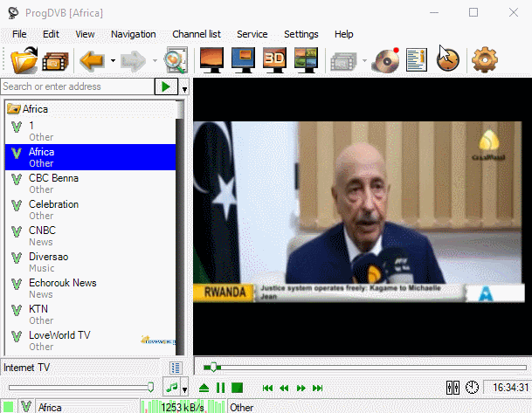This screenshot has height=413, width=532.
Task: Enable the 3D monitor mode icon
Action: 274,60
